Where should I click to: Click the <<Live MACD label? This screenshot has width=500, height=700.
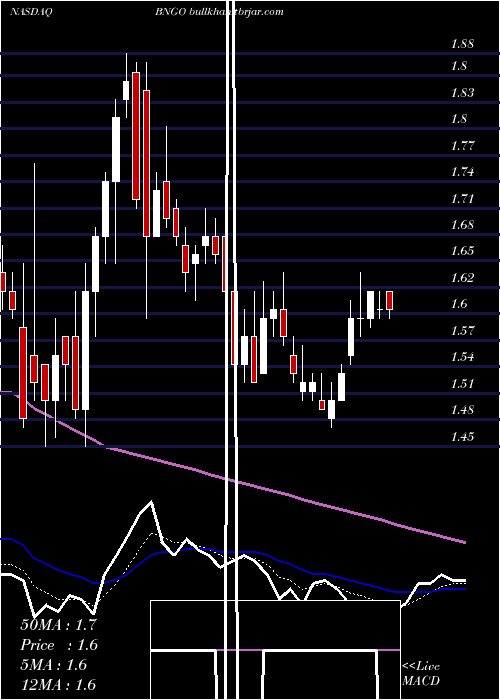(421, 674)
